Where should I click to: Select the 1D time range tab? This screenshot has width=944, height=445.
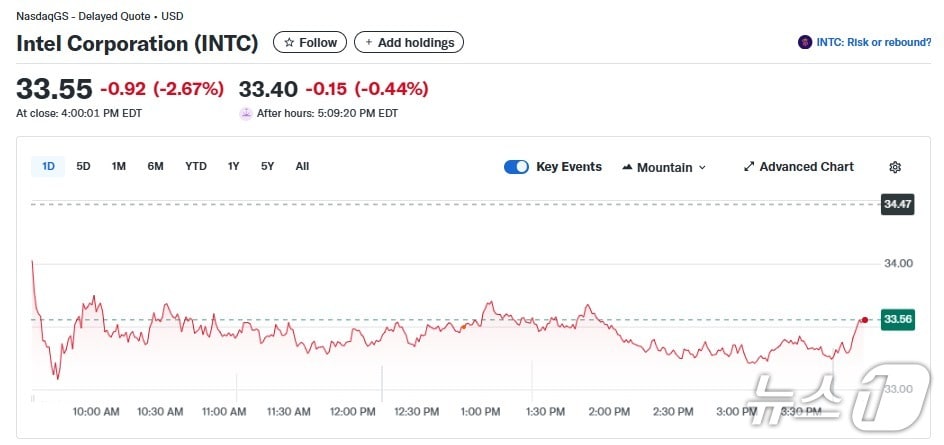click(48, 166)
